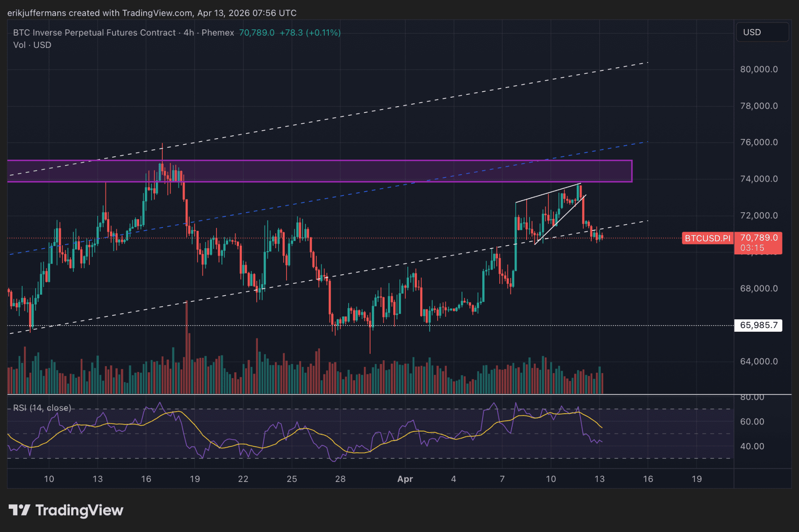Click the BTCUSD.PI red price tag

point(707,238)
